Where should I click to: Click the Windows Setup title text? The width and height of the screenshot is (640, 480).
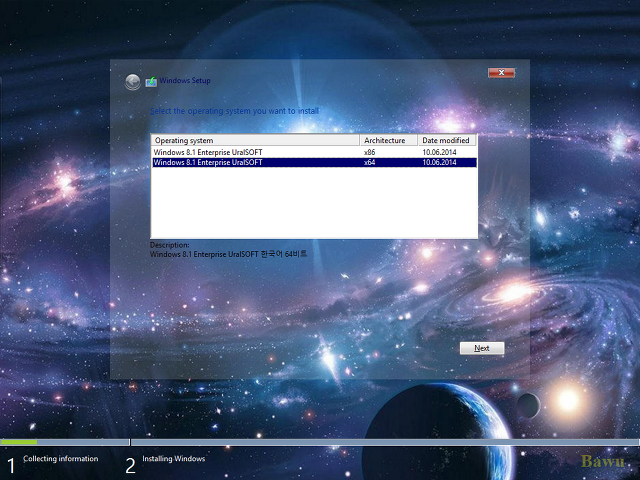click(185, 80)
